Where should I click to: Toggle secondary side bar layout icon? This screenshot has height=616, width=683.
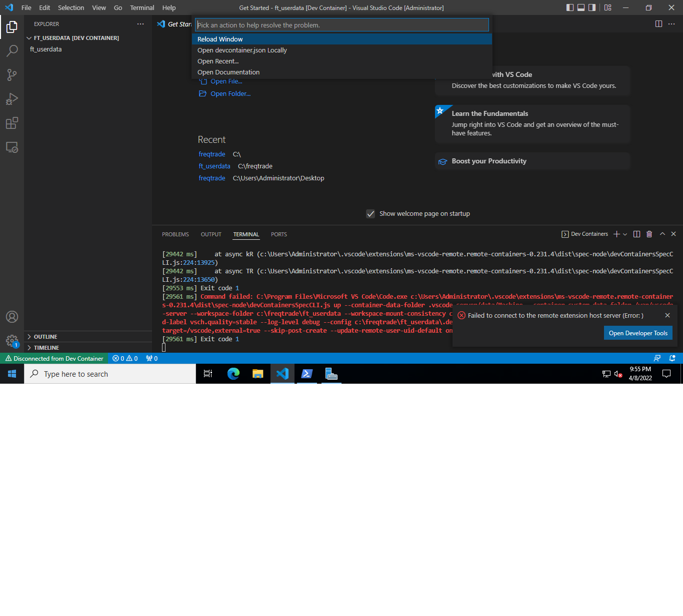pyautogui.click(x=592, y=7)
